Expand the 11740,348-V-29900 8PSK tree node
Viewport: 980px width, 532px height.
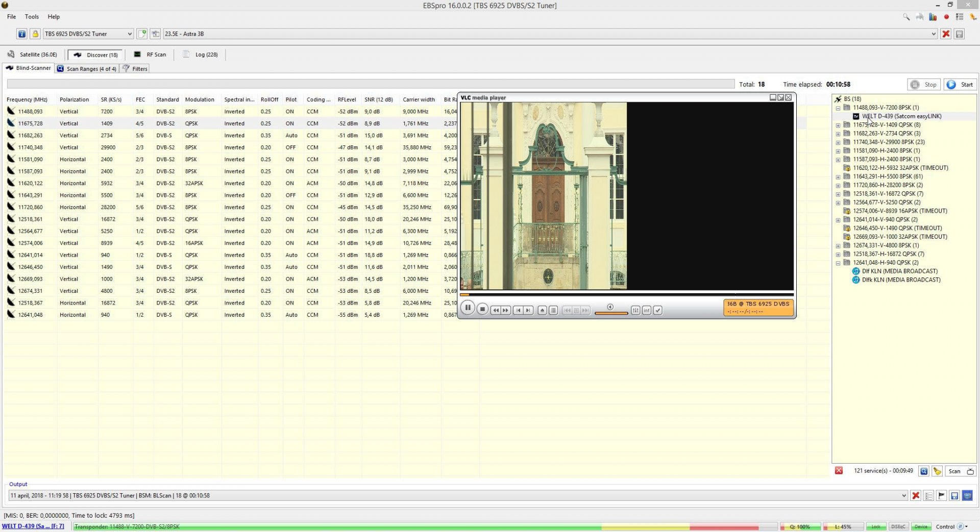pos(838,142)
